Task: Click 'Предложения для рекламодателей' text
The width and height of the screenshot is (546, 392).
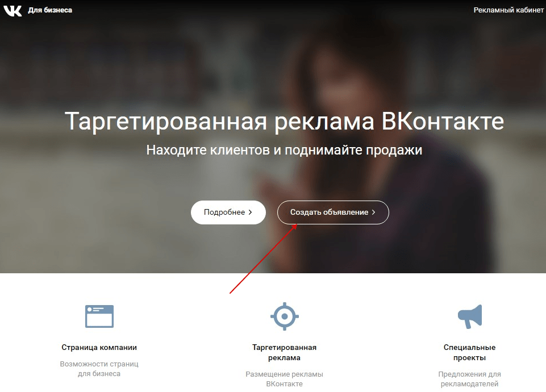Action: (469, 379)
